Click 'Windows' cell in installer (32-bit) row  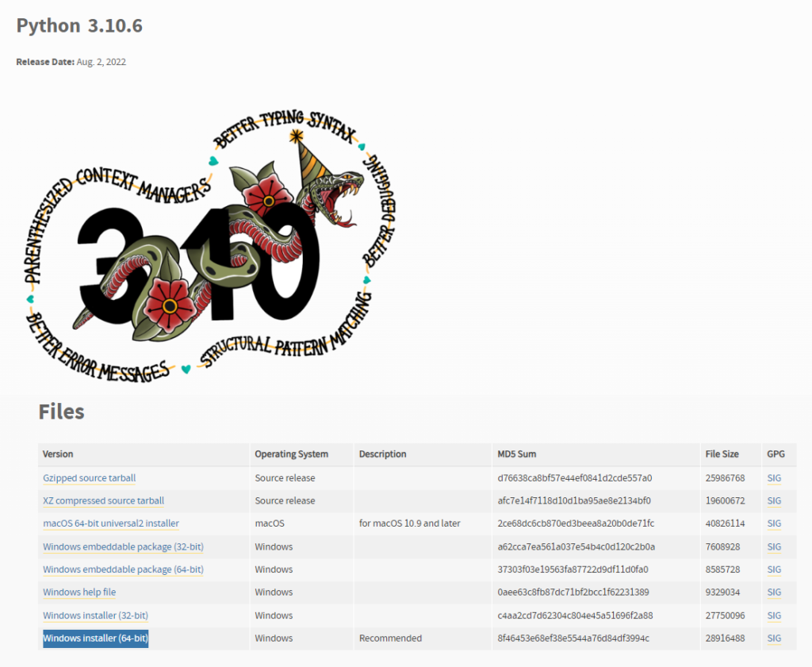click(x=274, y=615)
